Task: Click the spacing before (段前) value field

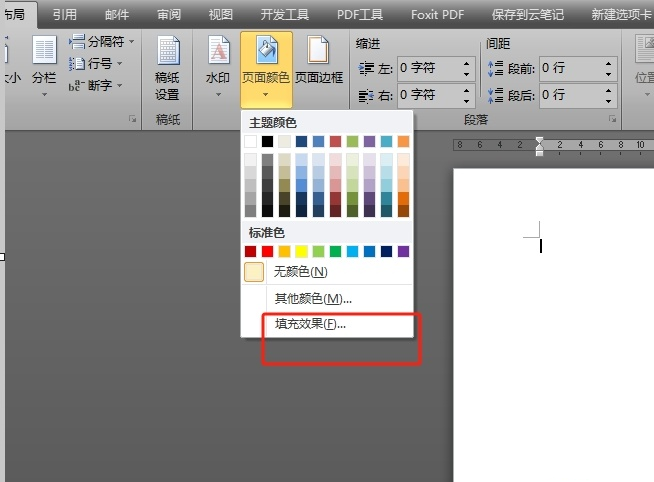Action: (x=570, y=68)
